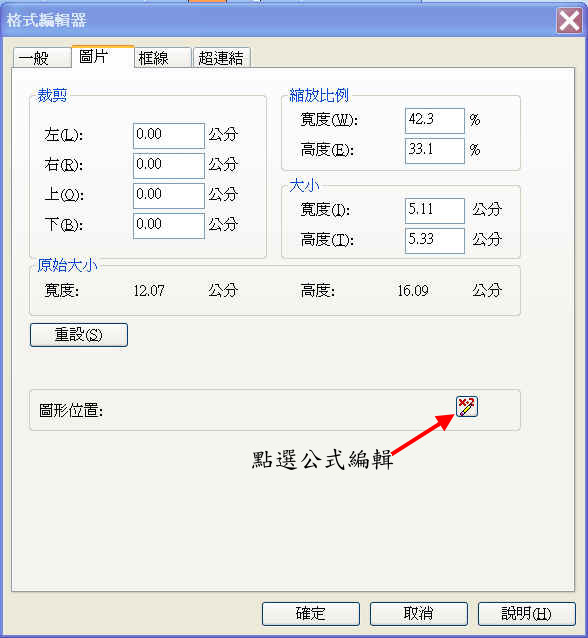This screenshot has height=638, width=588.
Task: Switch to the 一般 tab
Action: 41,58
